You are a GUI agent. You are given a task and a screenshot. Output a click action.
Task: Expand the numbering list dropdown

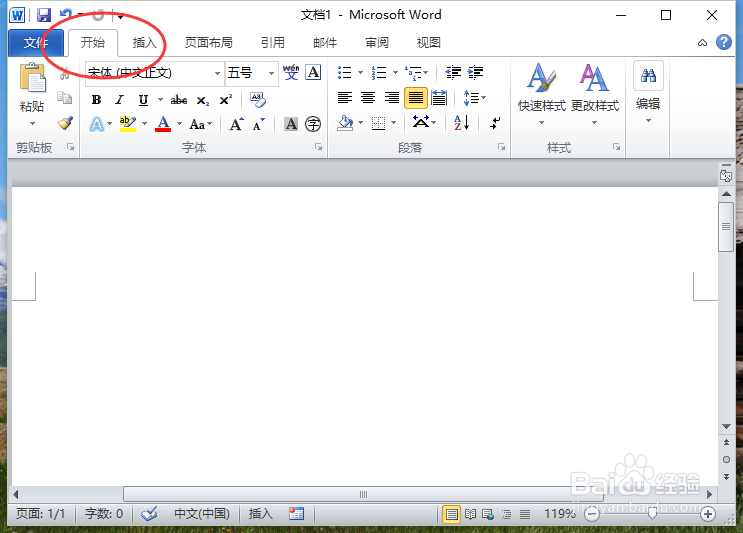(395, 72)
